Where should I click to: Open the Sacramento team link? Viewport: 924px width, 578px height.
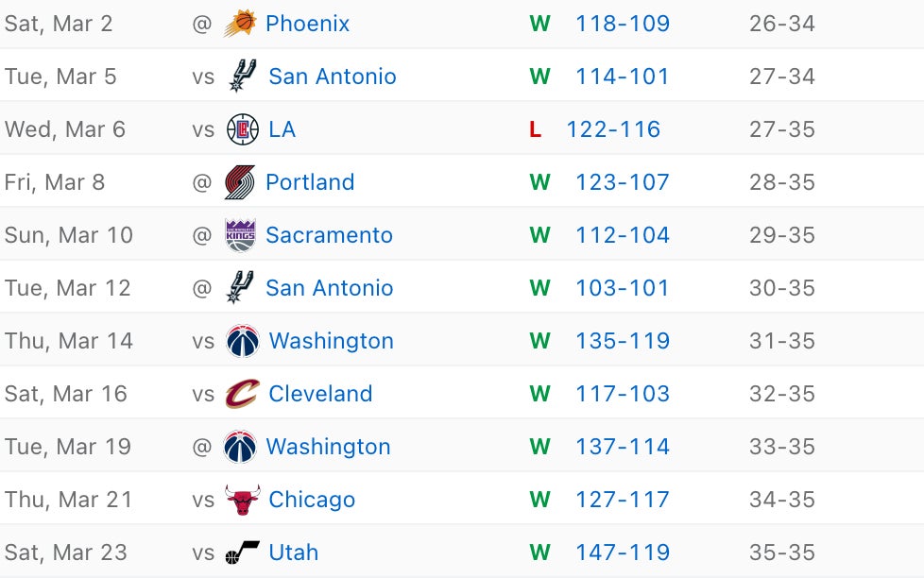[x=329, y=235]
